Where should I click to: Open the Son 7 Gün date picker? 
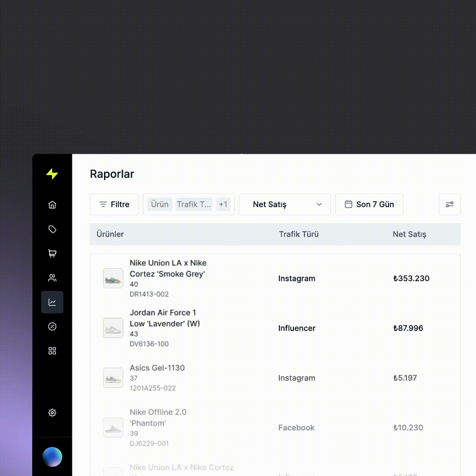tap(369, 205)
